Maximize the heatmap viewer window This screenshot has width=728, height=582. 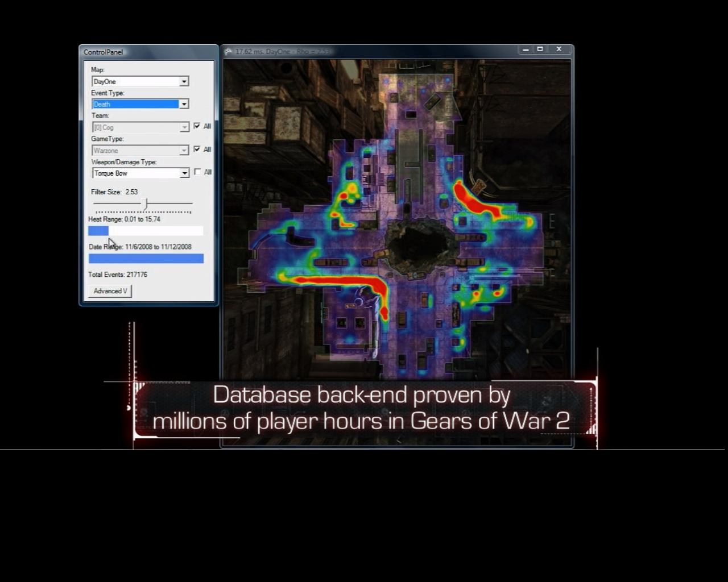(x=540, y=49)
